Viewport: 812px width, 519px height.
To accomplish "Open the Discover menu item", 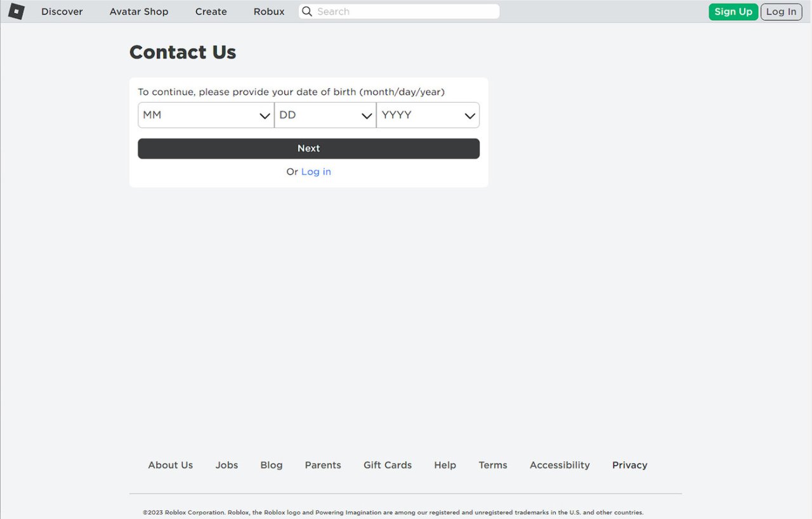I will [62, 11].
